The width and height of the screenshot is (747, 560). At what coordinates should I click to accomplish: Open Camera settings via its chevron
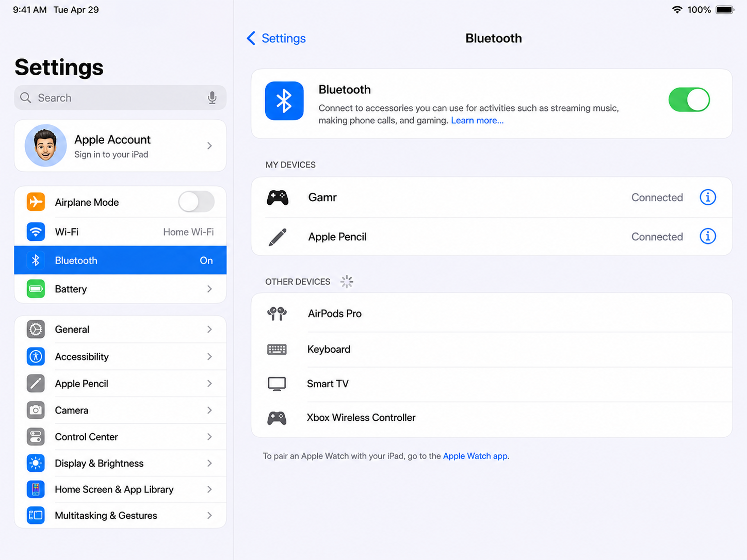tap(209, 410)
